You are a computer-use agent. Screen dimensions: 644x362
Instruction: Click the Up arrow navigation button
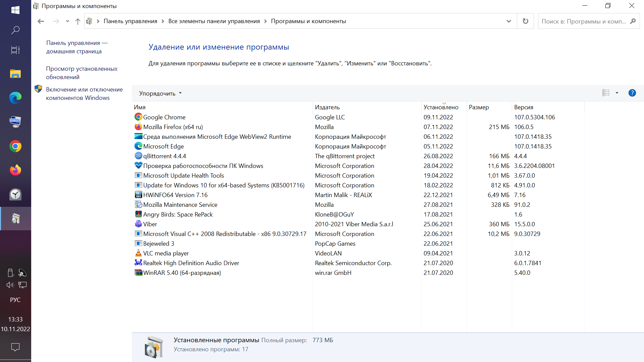78,21
